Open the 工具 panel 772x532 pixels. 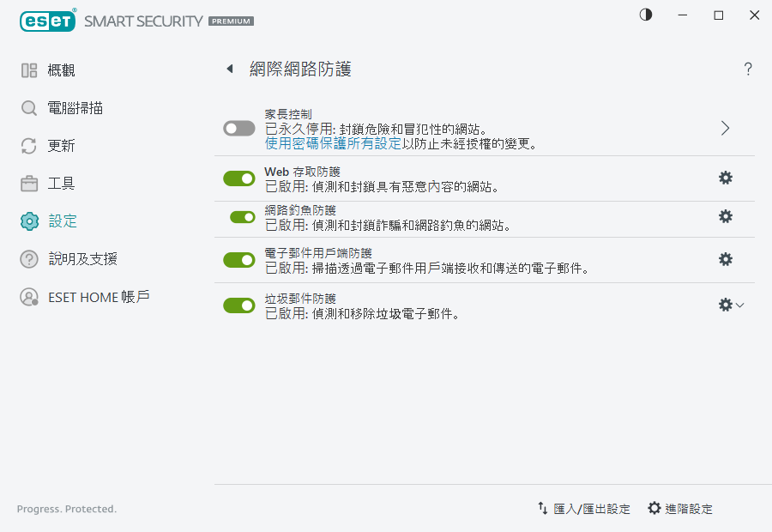coord(51,183)
